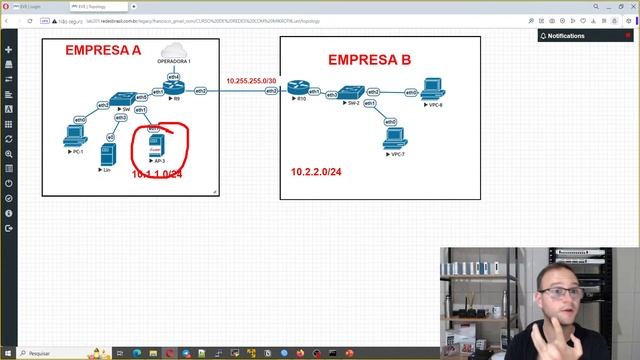Open More actions (grid icon) in sidebar
This screenshot has height=360, width=640.
[9, 124]
